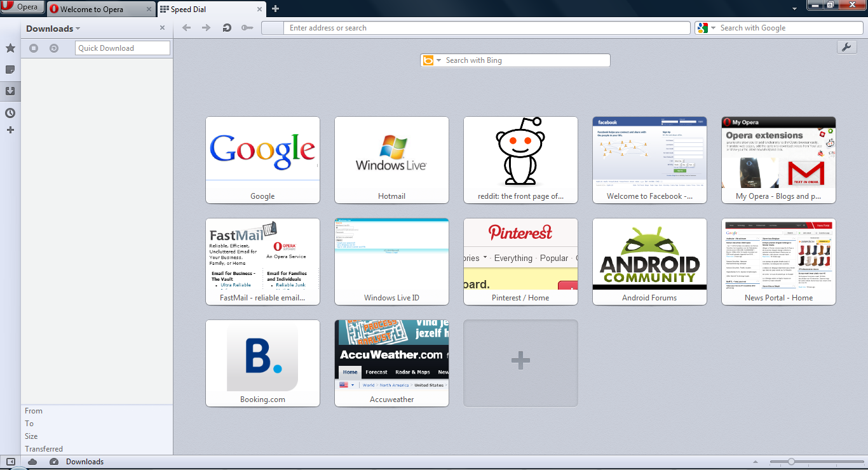Open the reddit speed dial
Image resolution: width=868 pixels, height=470 pixels.
520,160
